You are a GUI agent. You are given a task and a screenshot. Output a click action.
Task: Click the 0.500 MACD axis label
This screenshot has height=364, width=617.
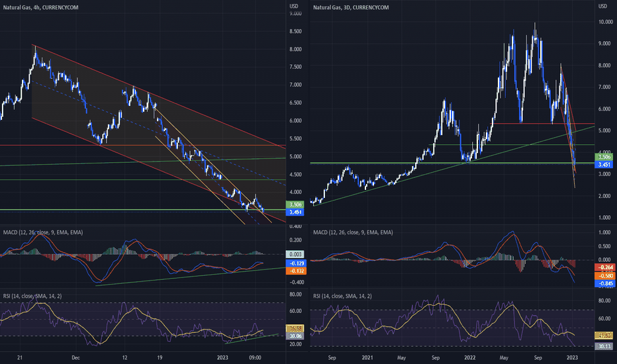(x=604, y=246)
